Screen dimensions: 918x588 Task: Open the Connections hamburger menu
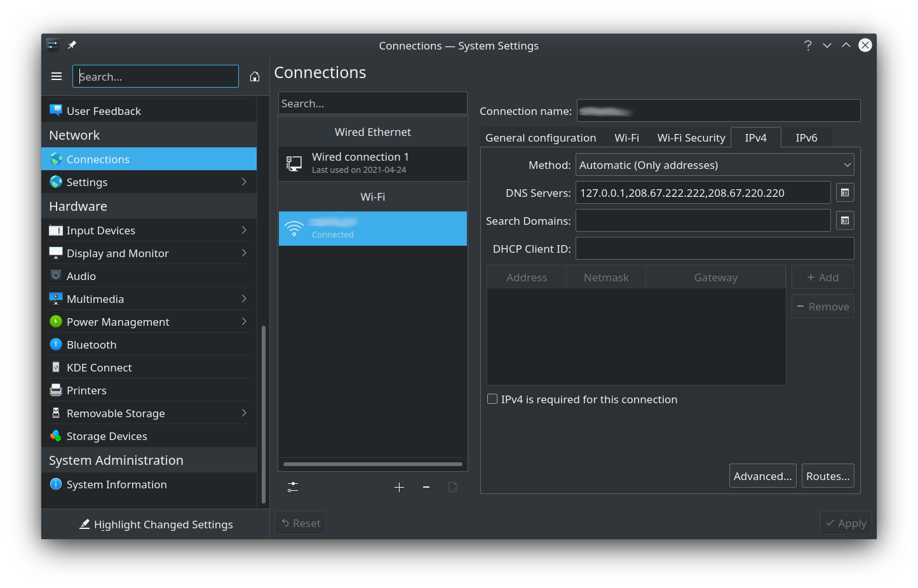pos(56,76)
